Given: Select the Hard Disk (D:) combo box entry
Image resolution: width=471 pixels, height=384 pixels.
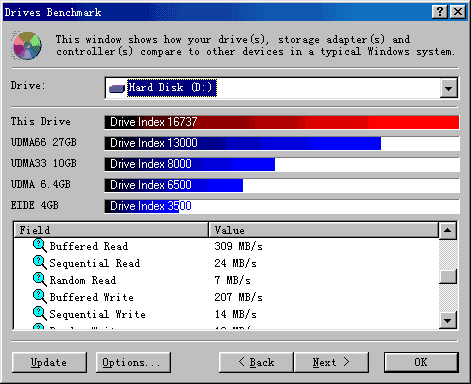Looking at the screenshot, I should [172, 88].
